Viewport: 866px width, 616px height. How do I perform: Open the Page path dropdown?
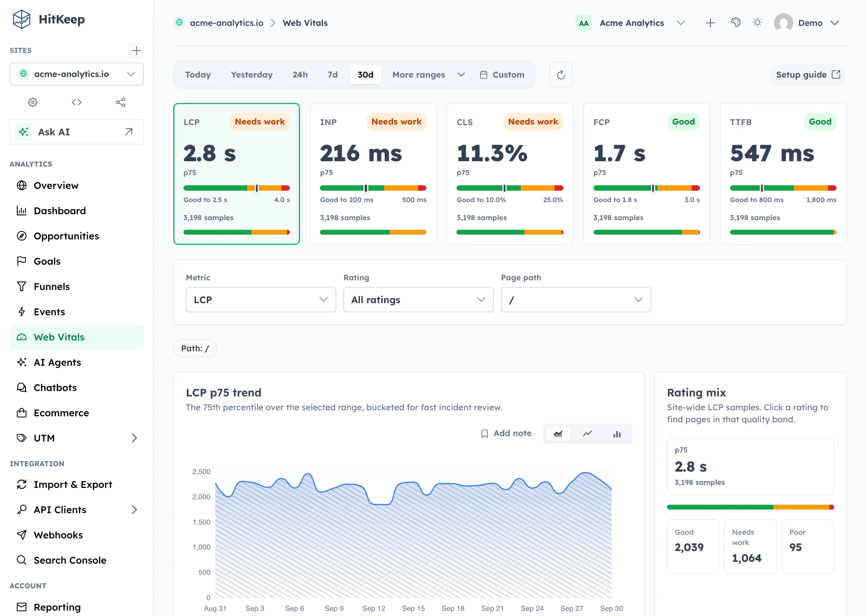(x=576, y=300)
